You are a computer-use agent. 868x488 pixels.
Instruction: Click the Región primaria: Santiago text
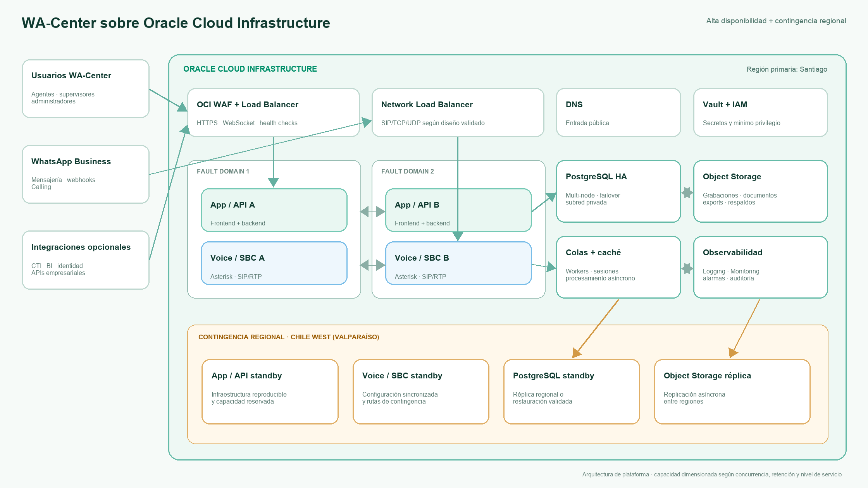click(787, 69)
